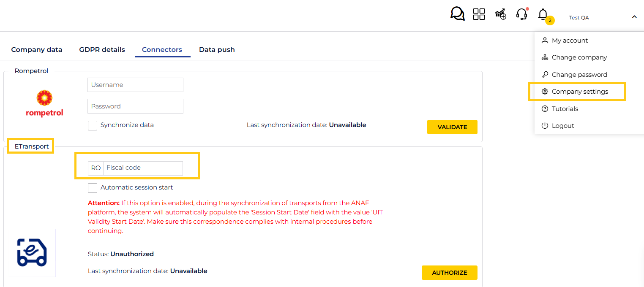
Task: Toggle Automatic session start checkbox
Action: click(x=93, y=188)
